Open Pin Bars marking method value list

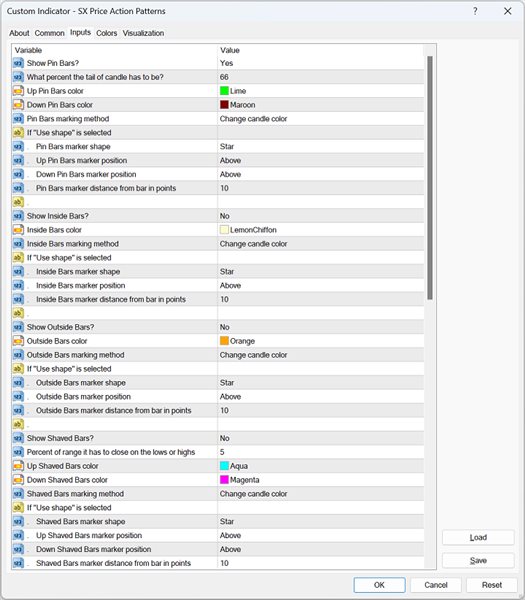point(321,119)
